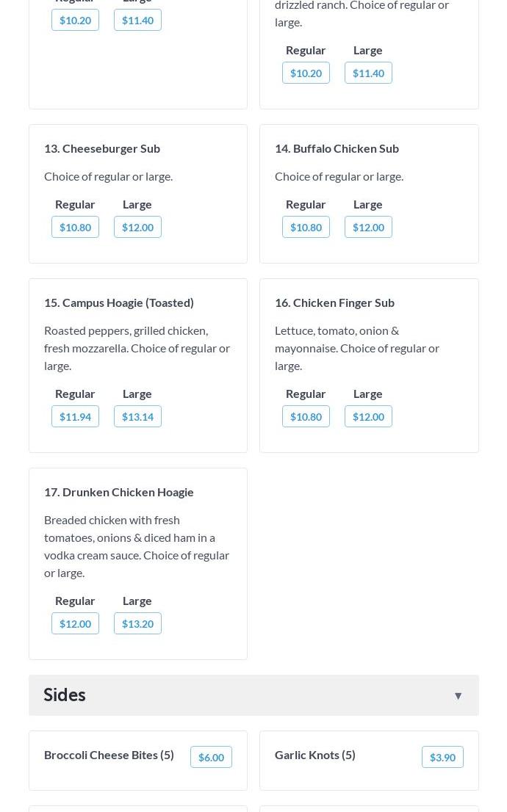Screen dimensions: 507x812
Task: Click Garlic Knots $3.90 price button
Action: (x=442, y=757)
